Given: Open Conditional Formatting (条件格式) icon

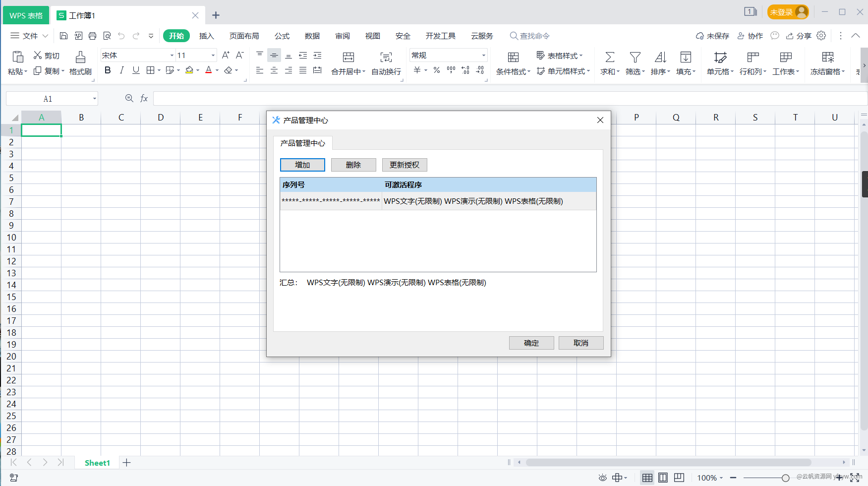Looking at the screenshot, I should point(514,57).
